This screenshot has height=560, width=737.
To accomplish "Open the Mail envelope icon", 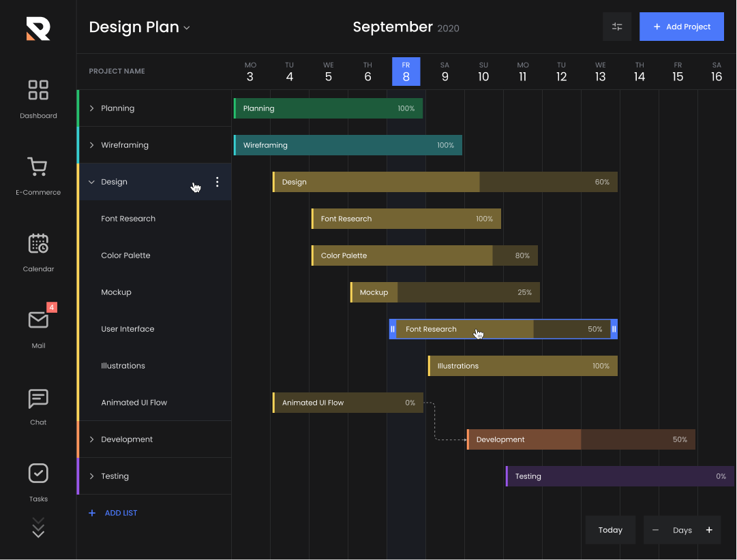I will [x=38, y=320].
